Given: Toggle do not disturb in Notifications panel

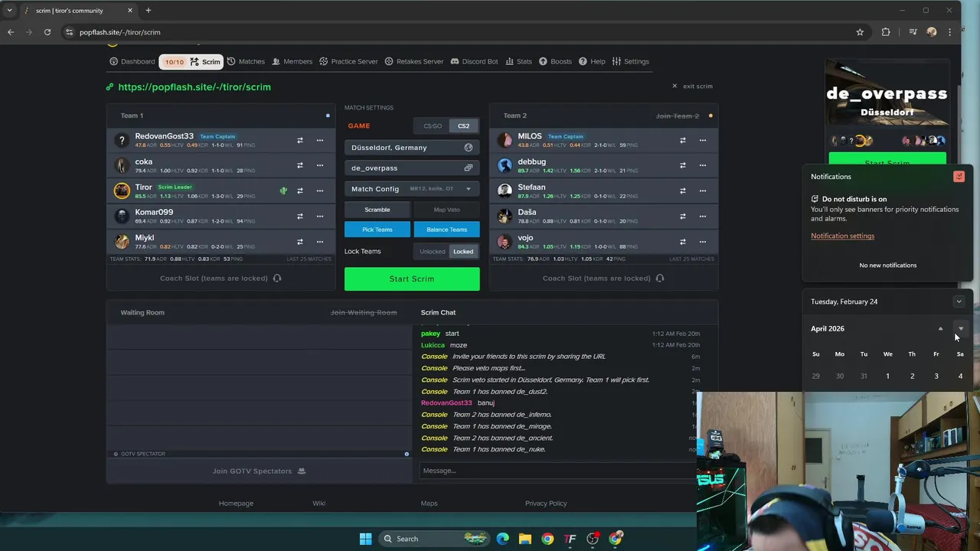Looking at the screenshot, I should (959, 177).
